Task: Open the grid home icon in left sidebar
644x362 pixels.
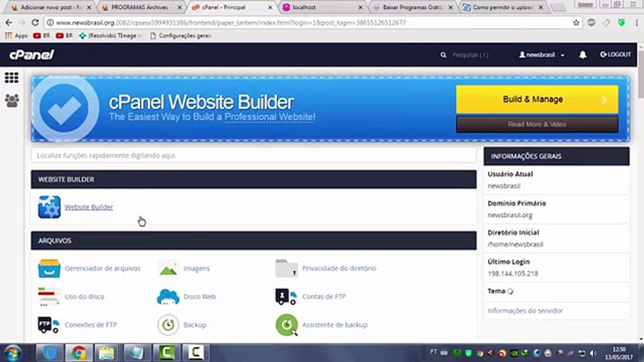Action: click(x=12, y=77)
